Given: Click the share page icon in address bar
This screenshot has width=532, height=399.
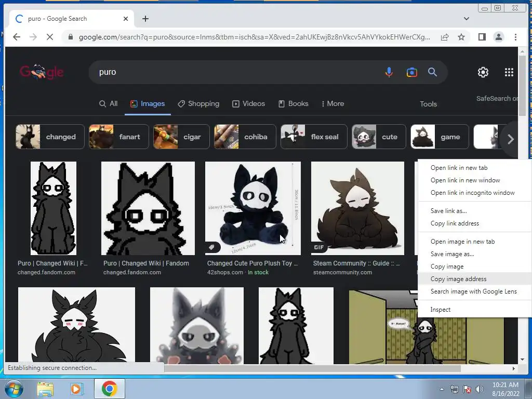Looking at the screenshot, I should 445,37.
